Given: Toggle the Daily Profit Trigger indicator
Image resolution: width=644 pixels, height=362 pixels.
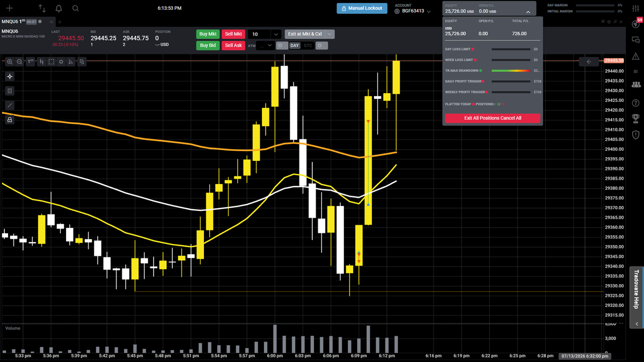Looking at the screenshot, I should click(483, 82).
